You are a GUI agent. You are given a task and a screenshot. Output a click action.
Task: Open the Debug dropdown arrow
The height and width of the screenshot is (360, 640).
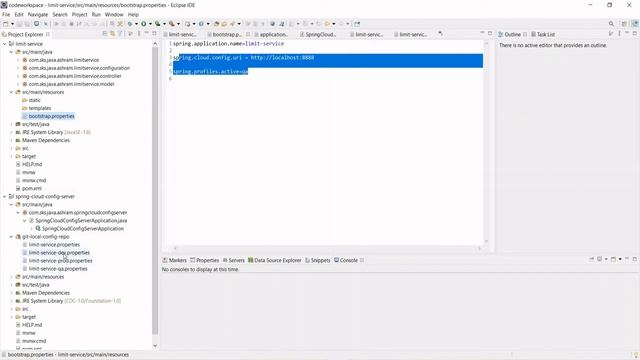tap(136, 24)
